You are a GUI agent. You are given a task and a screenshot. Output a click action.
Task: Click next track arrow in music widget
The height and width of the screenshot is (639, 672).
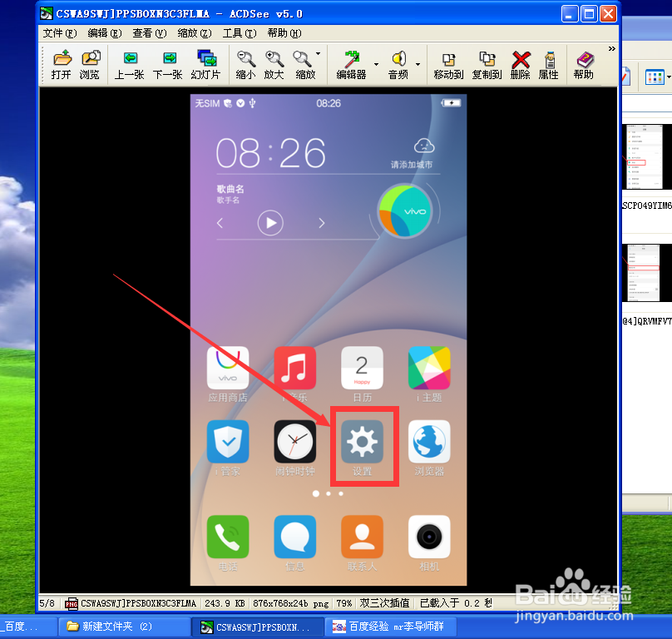point(321,223)
